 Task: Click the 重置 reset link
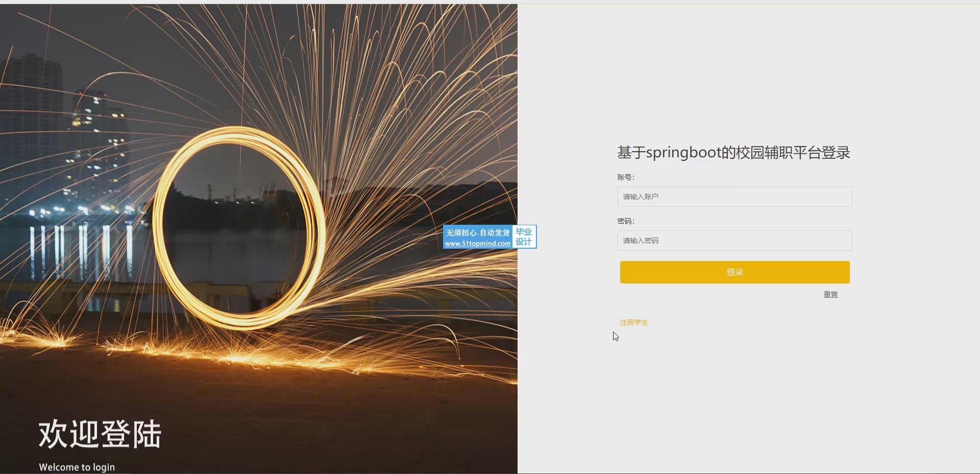click(830, 295)
